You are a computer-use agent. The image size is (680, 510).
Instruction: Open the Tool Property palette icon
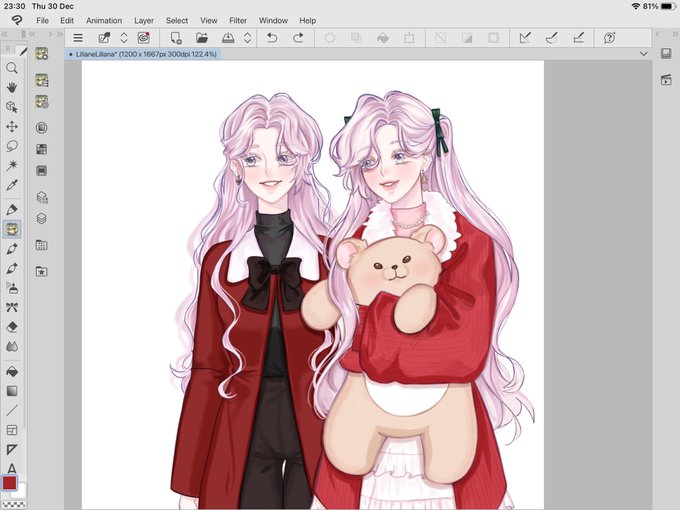click(42, 80)
